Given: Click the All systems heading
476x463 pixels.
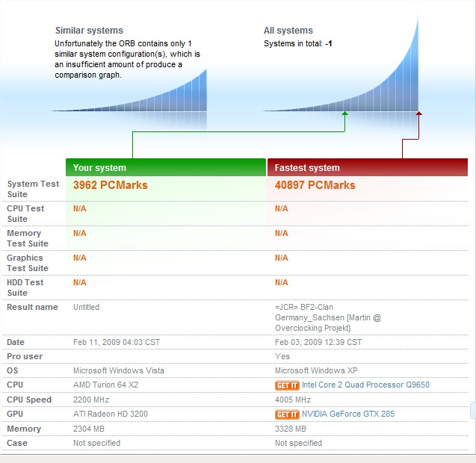Looking at the screenshot, I should [288, 31].
